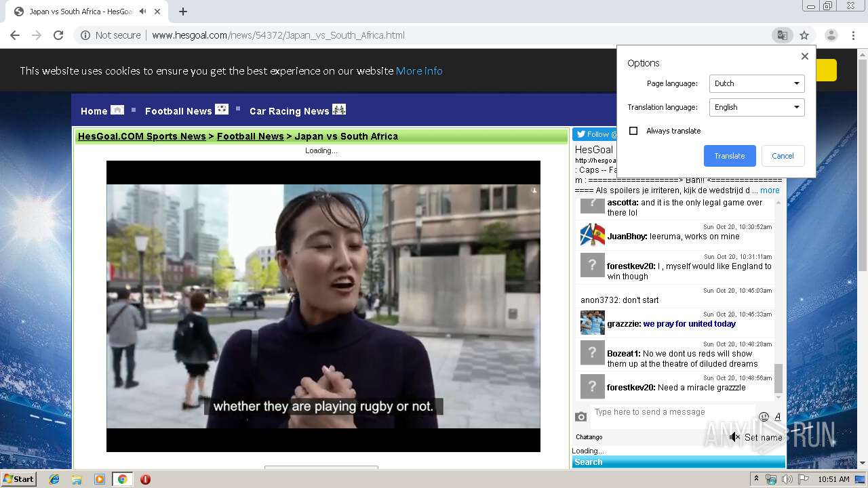Click the address bar URL
This screenshot has width=868, height=488.
[x=278, y=35]
